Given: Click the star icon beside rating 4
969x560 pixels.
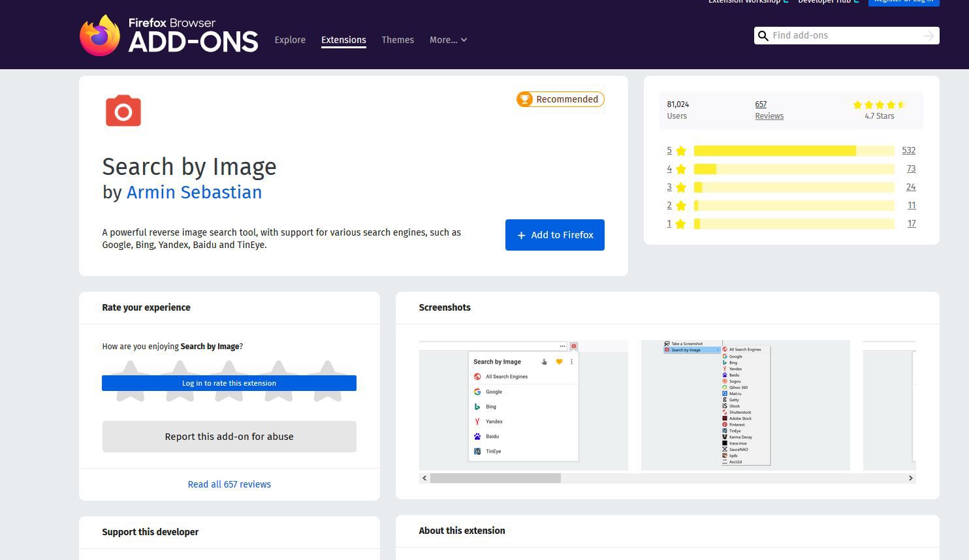Looking at the screenshot, I should [x=681, y=169].
